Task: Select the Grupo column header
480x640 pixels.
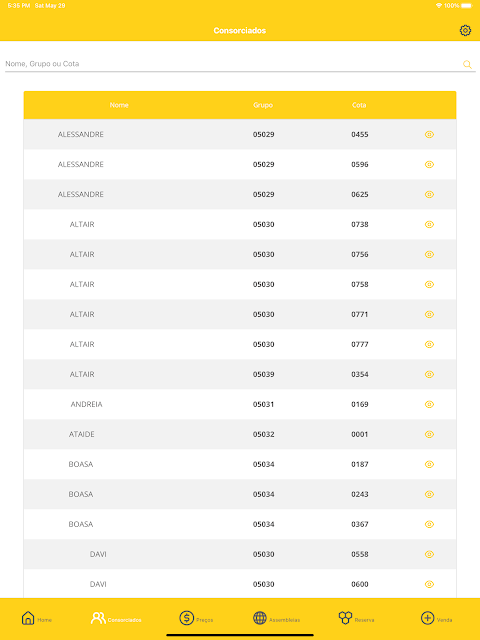Action: (x=263, y=105)
